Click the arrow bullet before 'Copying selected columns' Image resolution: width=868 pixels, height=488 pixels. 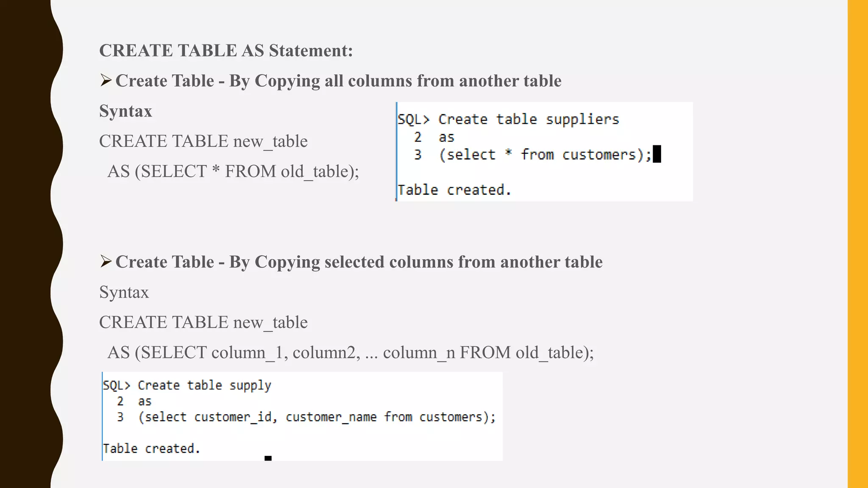(x=106, y=261)
